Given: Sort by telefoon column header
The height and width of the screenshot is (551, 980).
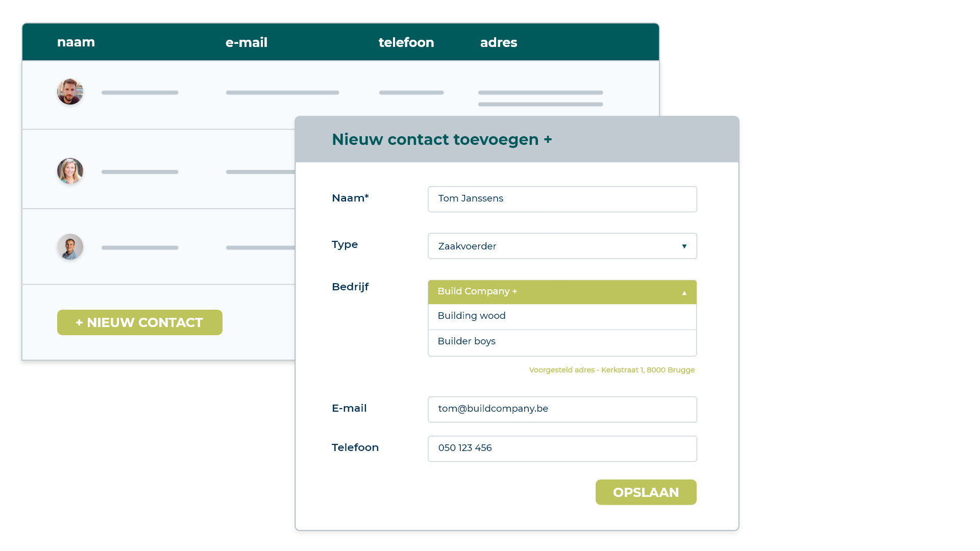Looking at the screenshot, I should point(406,42).
